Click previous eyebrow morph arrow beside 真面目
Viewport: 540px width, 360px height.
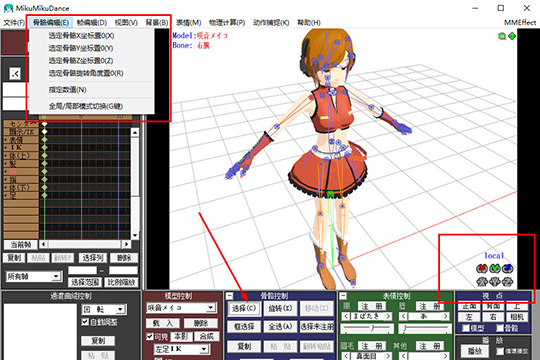click(x=346, y=356)
